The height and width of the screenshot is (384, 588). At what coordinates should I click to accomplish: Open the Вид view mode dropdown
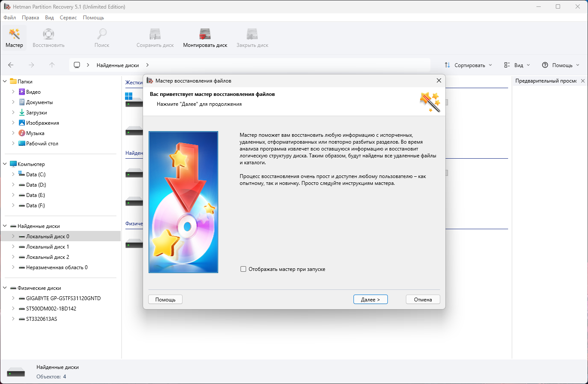(517, 65)
